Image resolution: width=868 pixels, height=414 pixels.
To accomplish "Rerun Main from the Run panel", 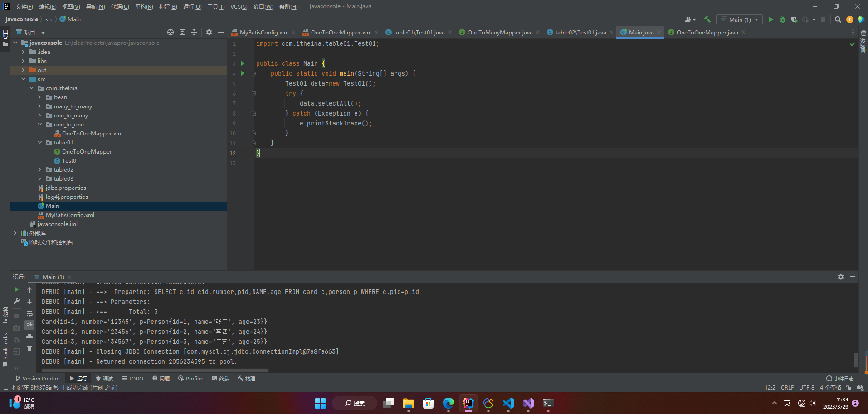I will (16, 289).
